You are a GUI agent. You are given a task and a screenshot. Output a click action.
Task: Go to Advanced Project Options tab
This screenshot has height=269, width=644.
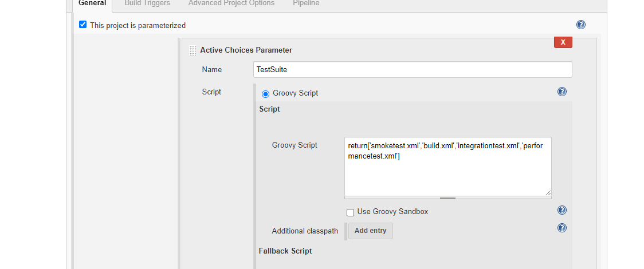231,3
